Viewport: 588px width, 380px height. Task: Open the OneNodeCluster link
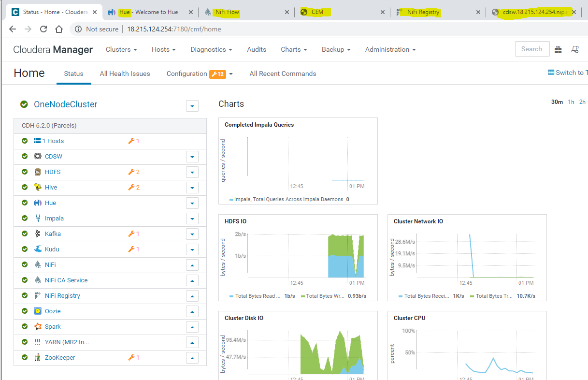(65, 104)
